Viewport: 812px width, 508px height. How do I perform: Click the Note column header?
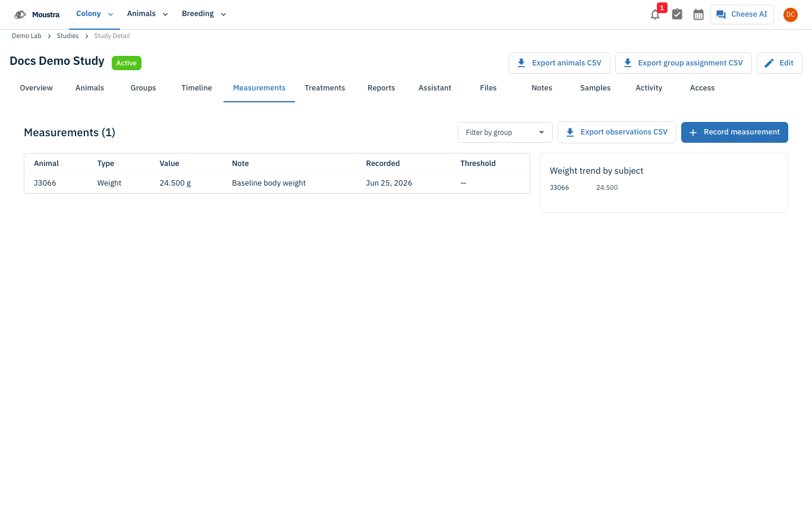click(x=240, y=164)
